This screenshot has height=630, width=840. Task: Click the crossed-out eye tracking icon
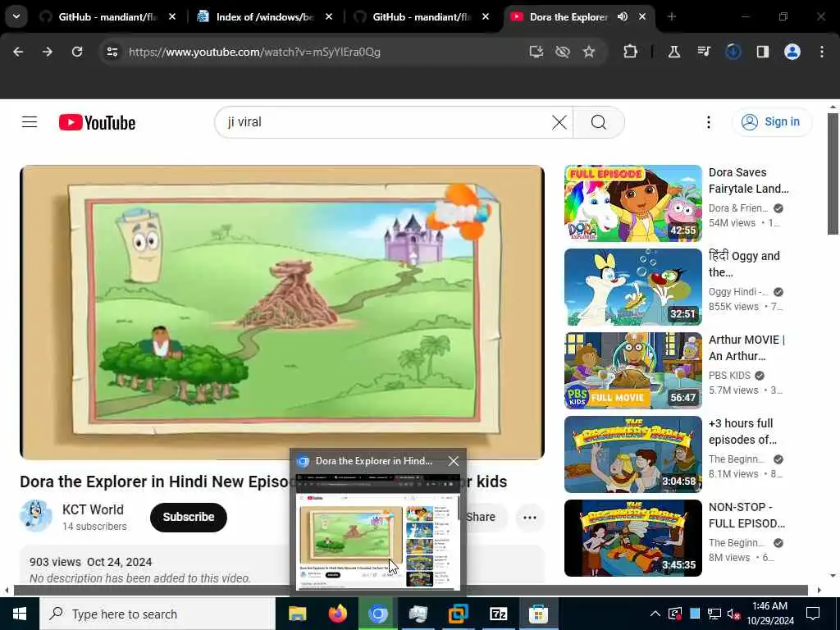click(x=562, y=52)
